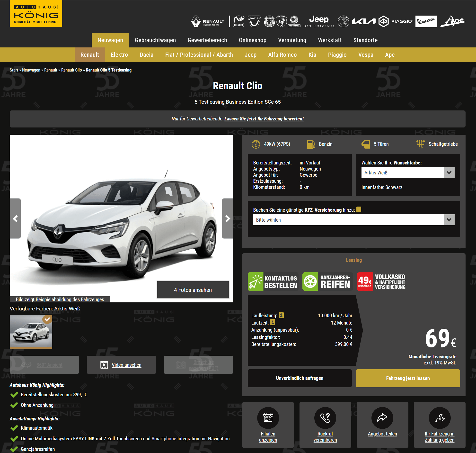This screenshot has height=453, width=476.
Task: Click Unverbindlich anfragen button
Action: [300, 378]
